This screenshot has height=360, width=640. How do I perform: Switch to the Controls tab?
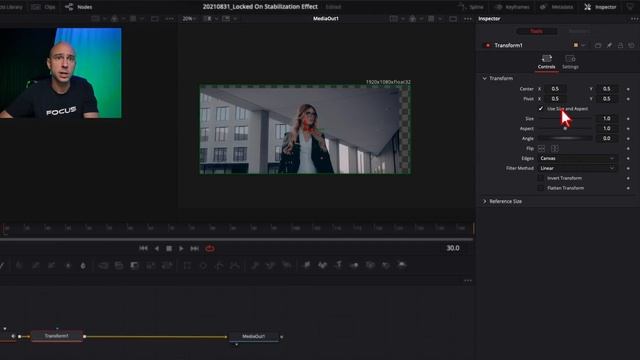tap(547, 62)
